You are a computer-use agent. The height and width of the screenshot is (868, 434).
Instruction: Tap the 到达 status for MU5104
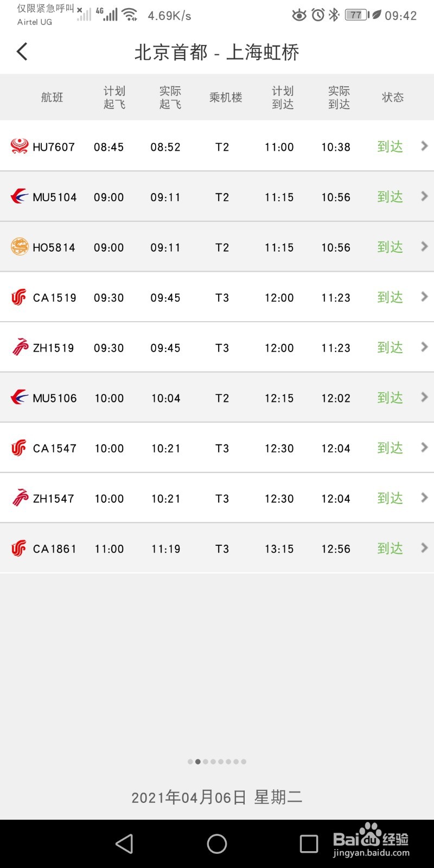click(x=390, y=197)
